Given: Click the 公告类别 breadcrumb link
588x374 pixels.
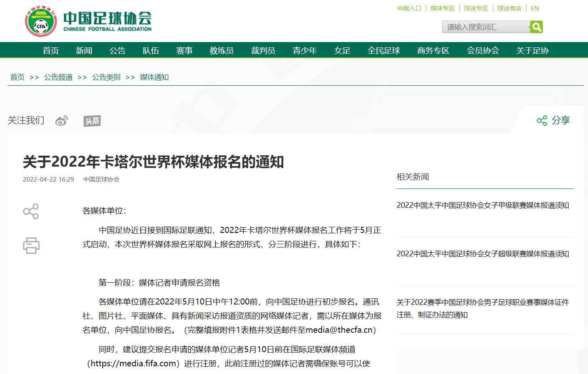Looking at the screenshot, I should click(106, 77).
